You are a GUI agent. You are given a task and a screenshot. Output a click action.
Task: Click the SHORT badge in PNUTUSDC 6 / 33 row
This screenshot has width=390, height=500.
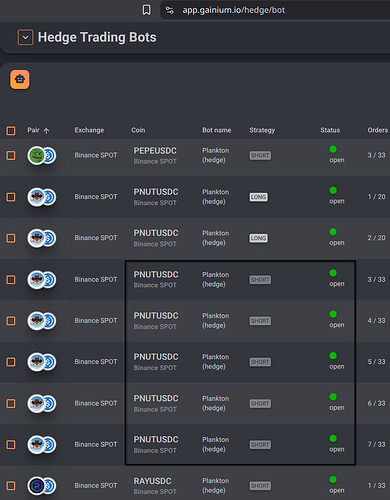[260, 403]
